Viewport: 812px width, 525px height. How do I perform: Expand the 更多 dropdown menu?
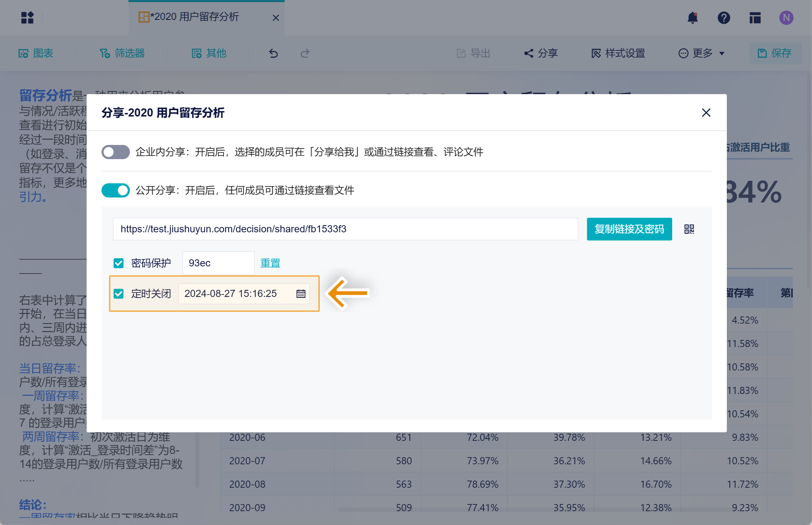tap(701, 53)
